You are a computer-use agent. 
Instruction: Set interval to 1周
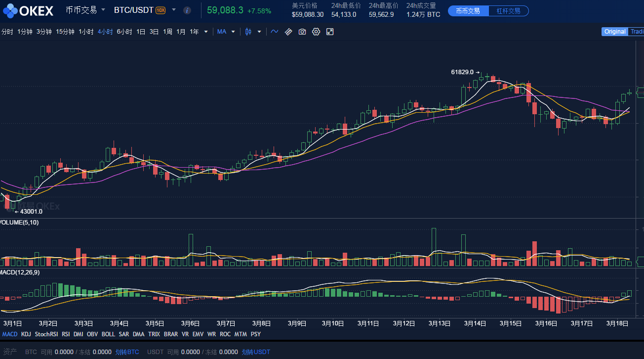pyautogui.click(x=167, y=32)
